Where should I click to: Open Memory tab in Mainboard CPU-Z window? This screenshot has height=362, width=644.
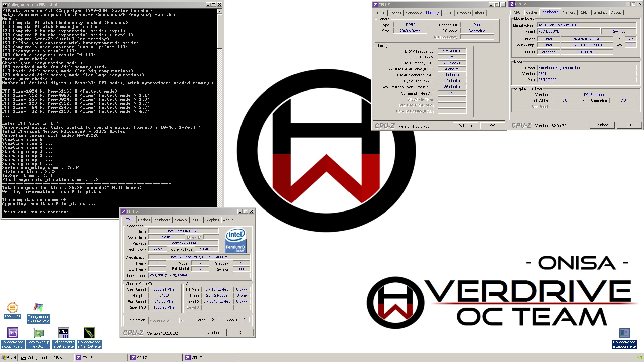(569, 12)
